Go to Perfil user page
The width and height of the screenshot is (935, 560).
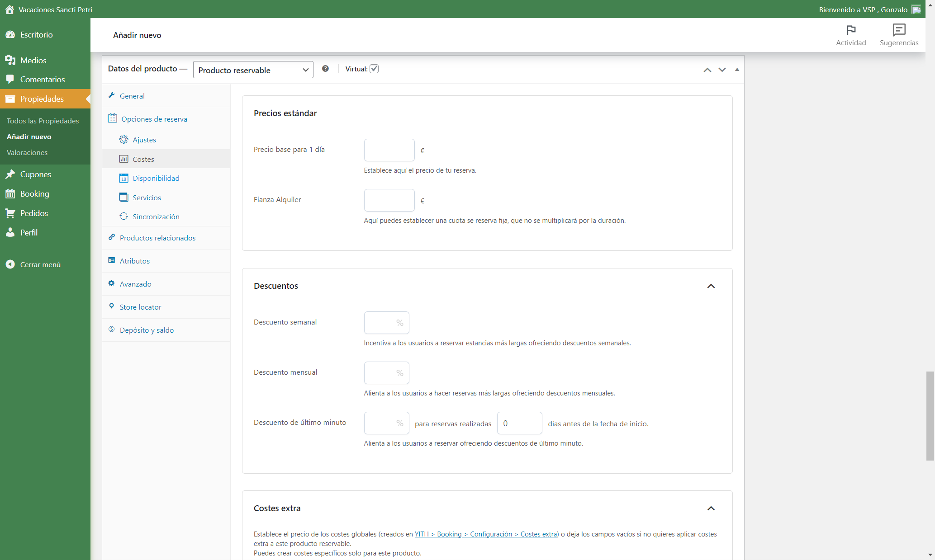pos(28,232)
